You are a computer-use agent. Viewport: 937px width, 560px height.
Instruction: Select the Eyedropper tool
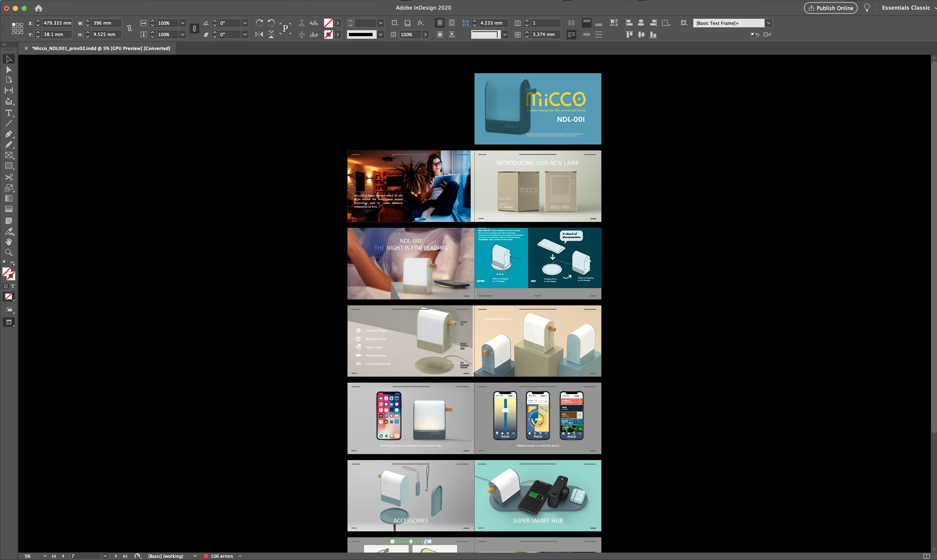coord(9,231)
